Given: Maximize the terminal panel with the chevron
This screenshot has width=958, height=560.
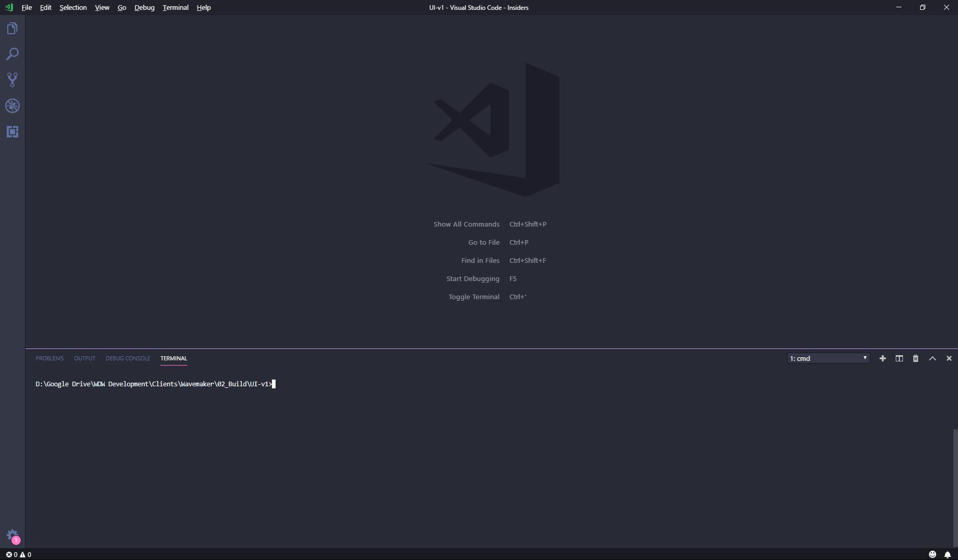Looking at the screenshot, I should pos(933,358).
